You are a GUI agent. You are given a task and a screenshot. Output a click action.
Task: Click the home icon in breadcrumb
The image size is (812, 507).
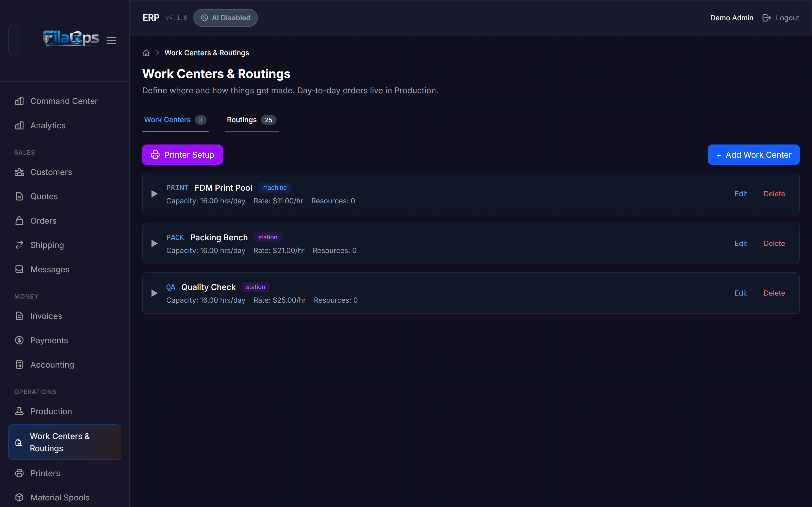click(146, 53)
